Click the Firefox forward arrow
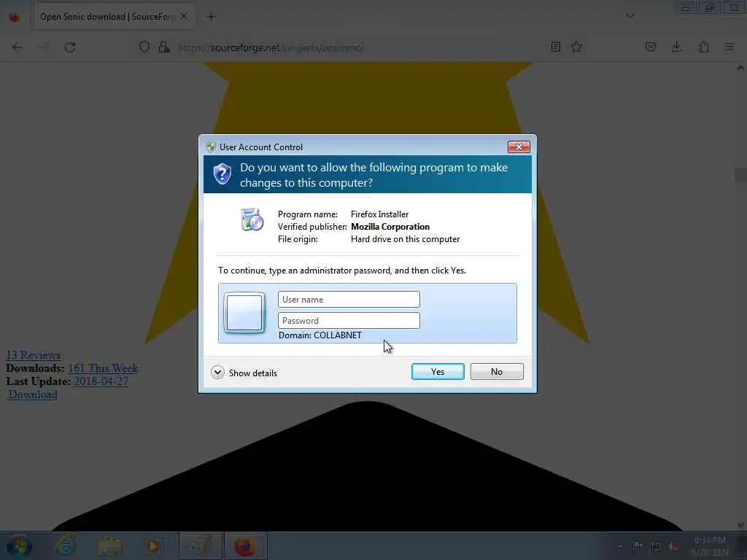Image resolution: width=747 pixels, height=560 pixels. point(44,47)
